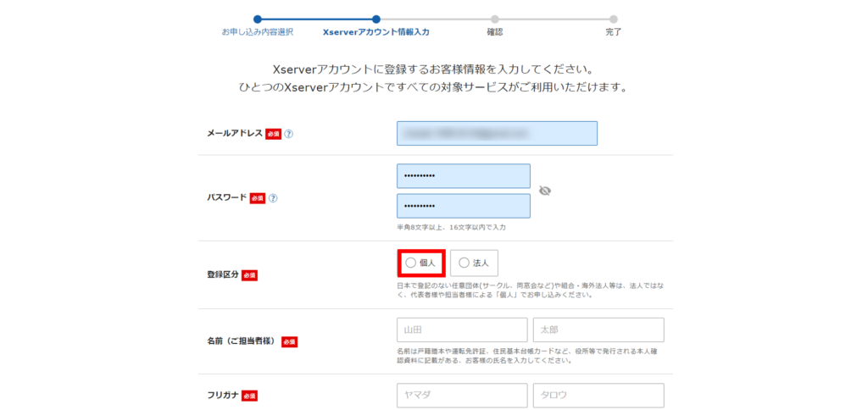Screen dimensions: 868x410
Task: Click the メールアドレス label
Action: [x=235, y=133]
